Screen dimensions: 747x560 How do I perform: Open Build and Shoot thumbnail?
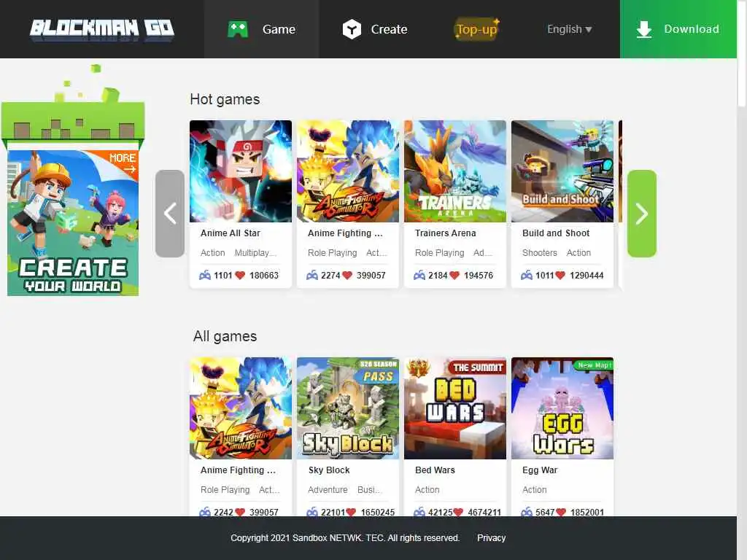coord(562,171)
